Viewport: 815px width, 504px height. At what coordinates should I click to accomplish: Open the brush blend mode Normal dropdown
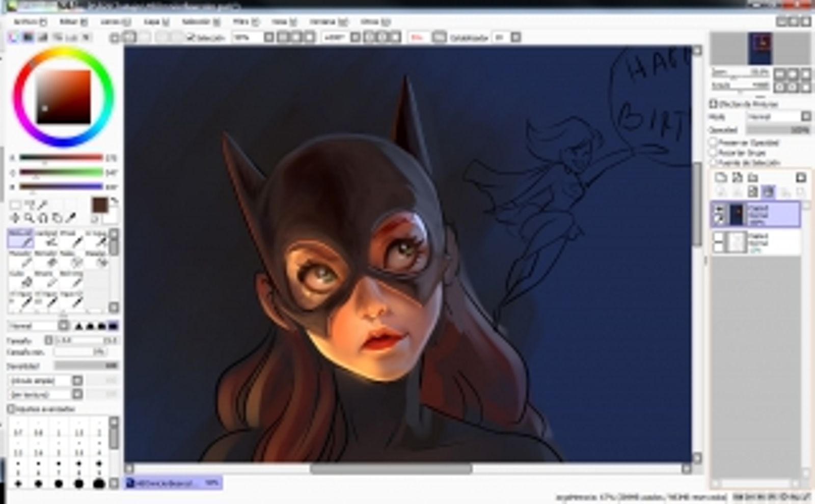[64, 326]
